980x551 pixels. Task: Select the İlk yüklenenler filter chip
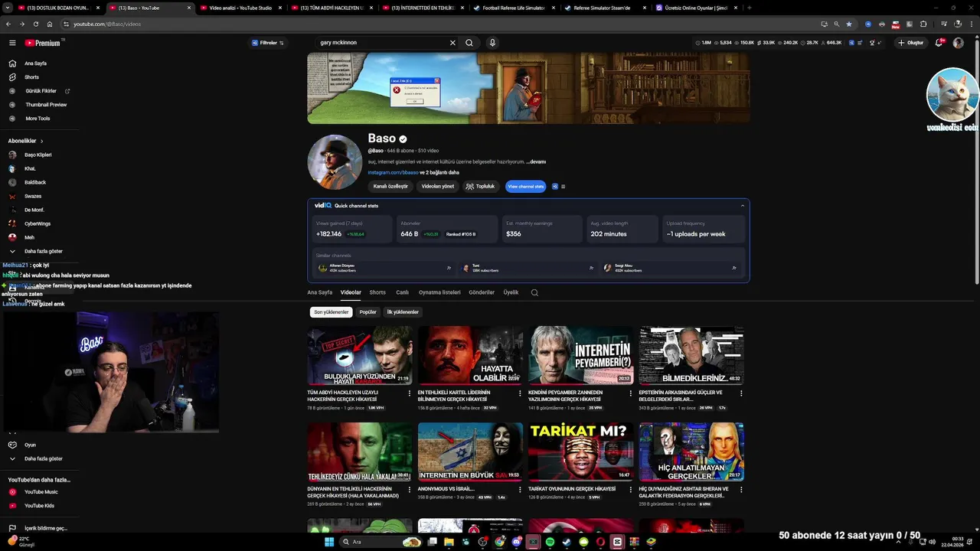[403, 312]
